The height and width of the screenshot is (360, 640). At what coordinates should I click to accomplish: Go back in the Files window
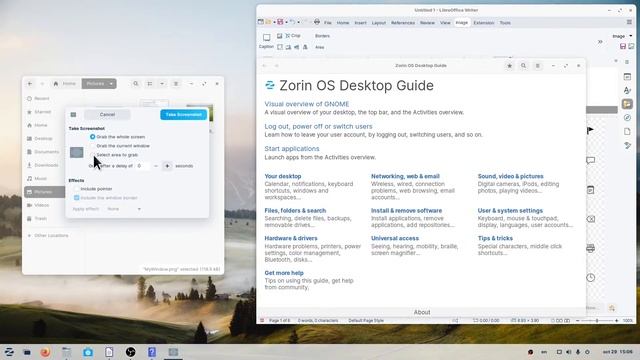tap(30, 84)
